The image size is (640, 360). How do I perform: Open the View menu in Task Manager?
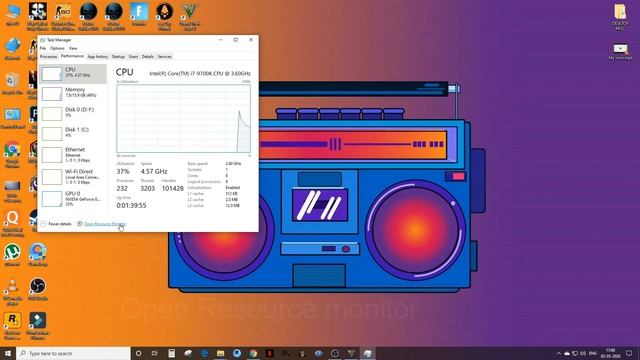[73, 48]
